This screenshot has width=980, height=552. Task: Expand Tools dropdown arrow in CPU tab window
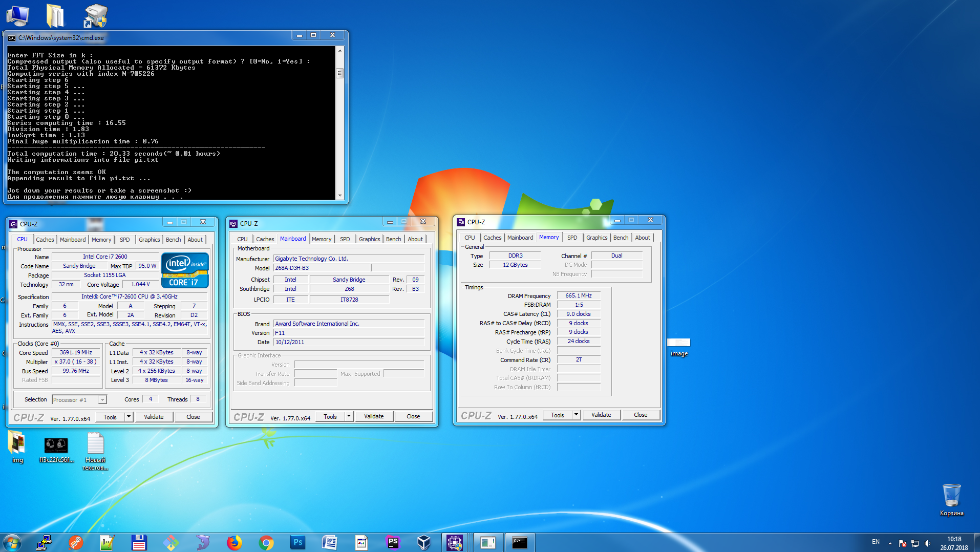129,417
